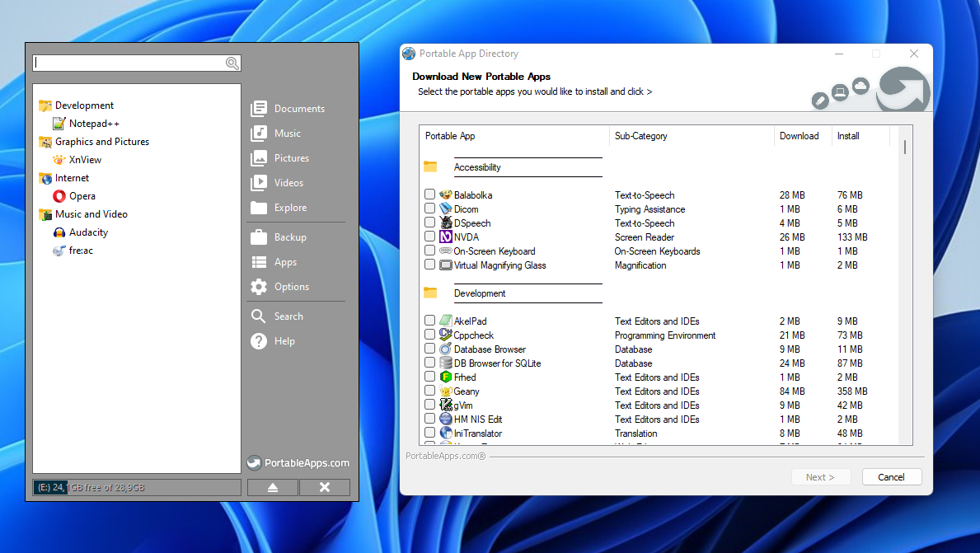Start the Opera browser
This screenshot has height=553, width=980.
click(82, 196)
